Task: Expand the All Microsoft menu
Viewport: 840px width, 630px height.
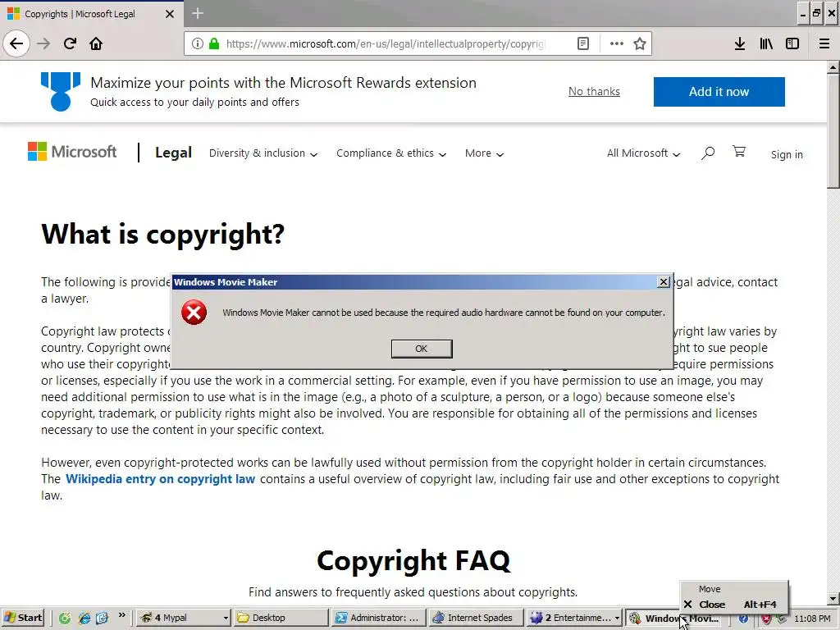Action: point(643,153)
